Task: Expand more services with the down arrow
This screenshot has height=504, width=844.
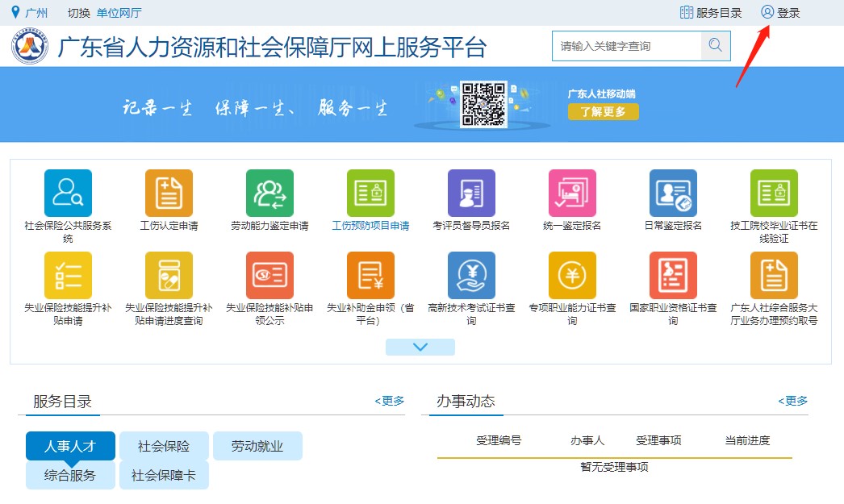Action: click(x=420, y=346)
